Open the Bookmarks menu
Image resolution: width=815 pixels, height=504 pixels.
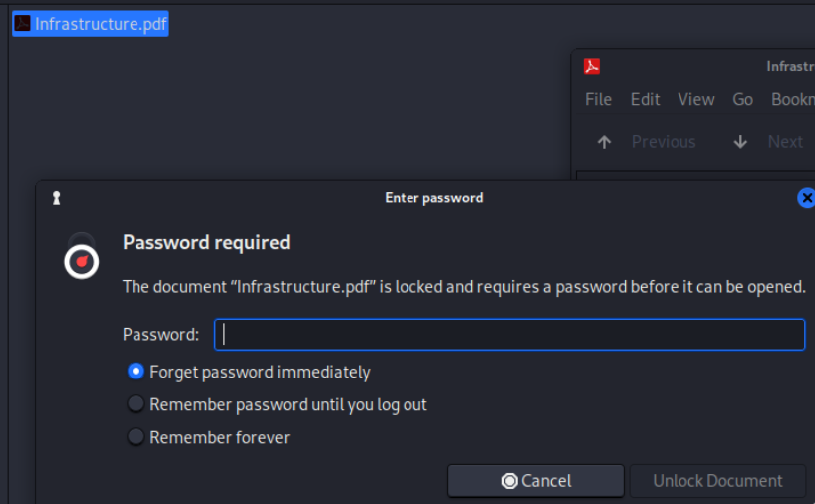point(792,99)
